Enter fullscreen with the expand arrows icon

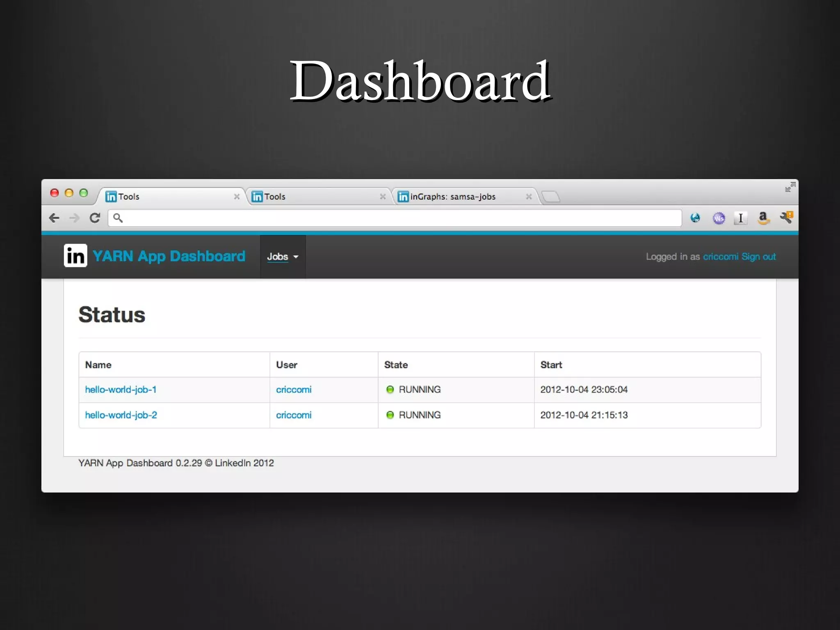[x=790, y=187]
